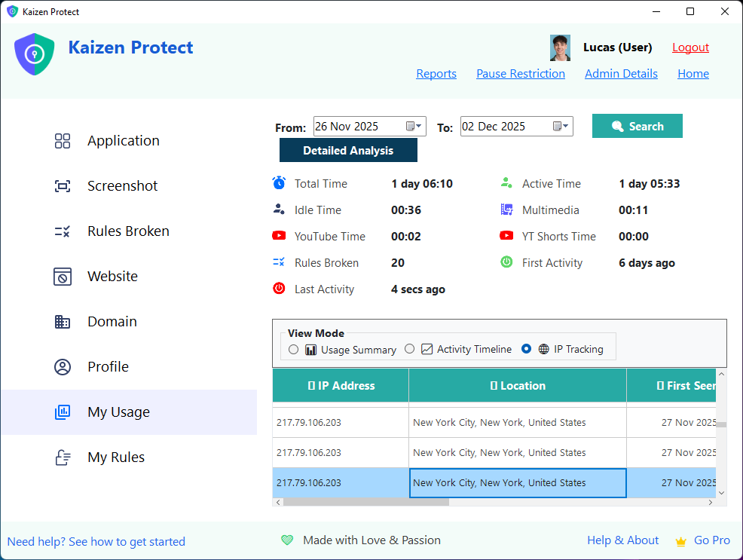Viewport: 743px width, 560px height.
Task: Sort by the Location column header
Action: 517,384
